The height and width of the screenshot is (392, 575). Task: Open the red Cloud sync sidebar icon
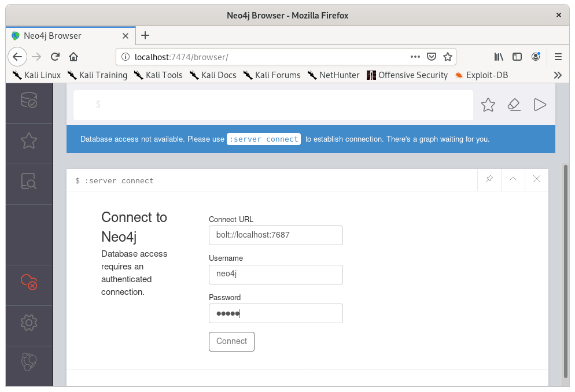click(x=29, y=282)
